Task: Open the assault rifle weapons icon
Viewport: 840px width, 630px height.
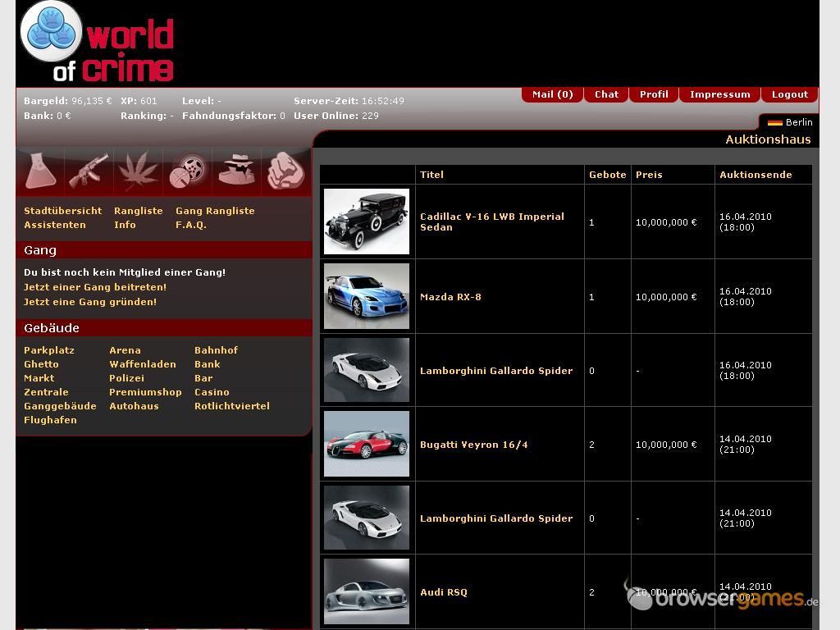Action: [89, 171]
